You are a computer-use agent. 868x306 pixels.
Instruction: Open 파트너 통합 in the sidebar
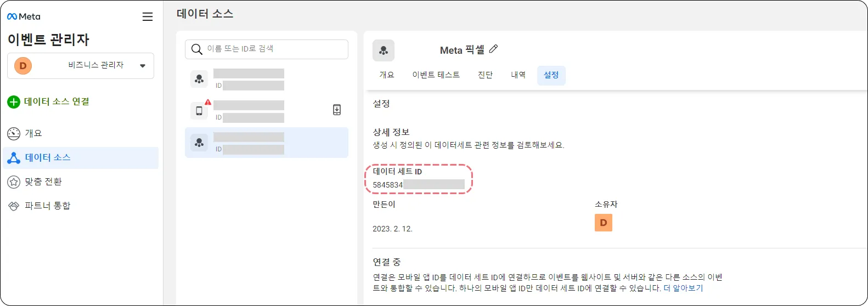[x=81, y=206]
